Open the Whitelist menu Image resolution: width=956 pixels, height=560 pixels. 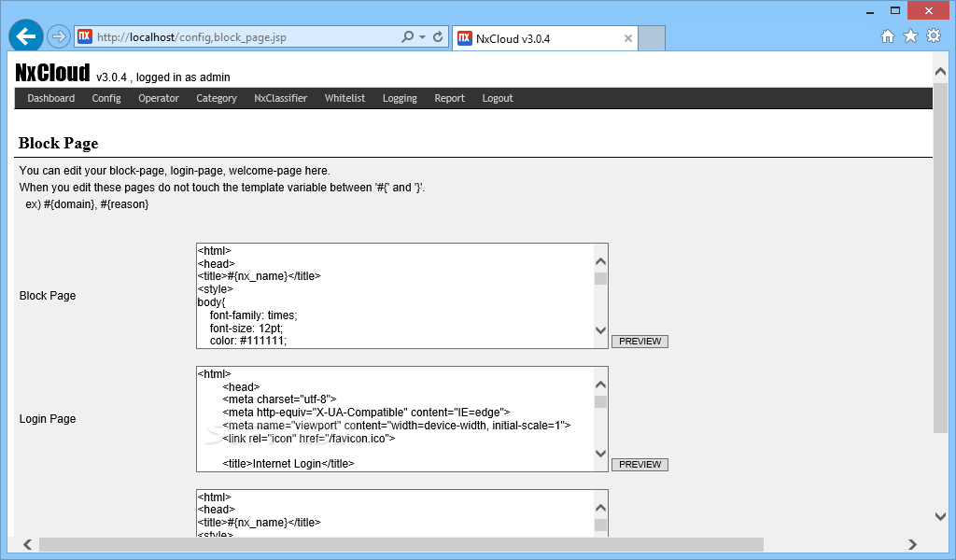(x=344, y=98)
